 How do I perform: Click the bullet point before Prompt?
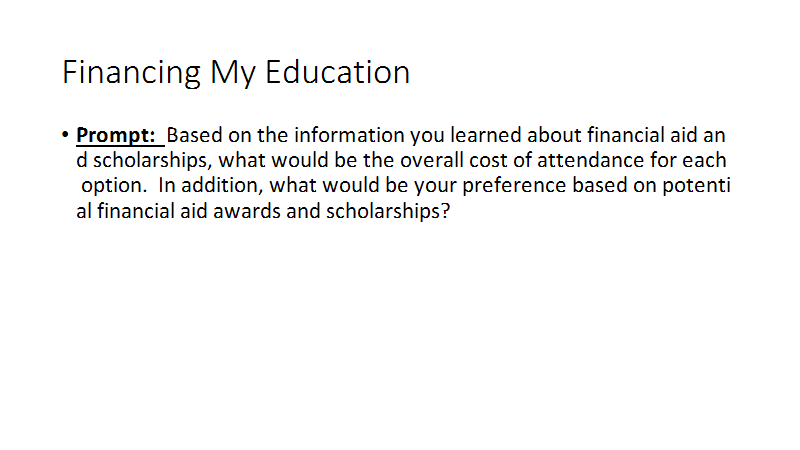(65, 135)
